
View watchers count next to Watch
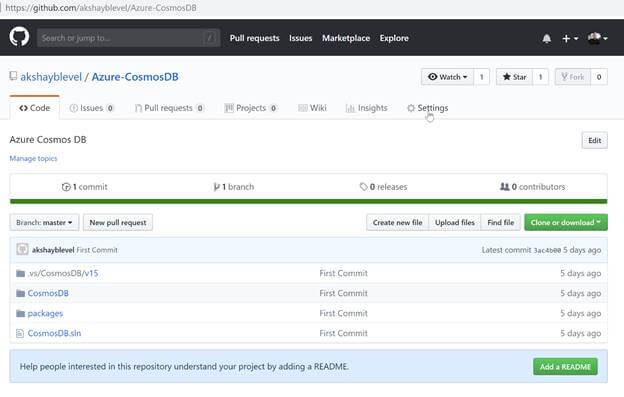point(482,77)
